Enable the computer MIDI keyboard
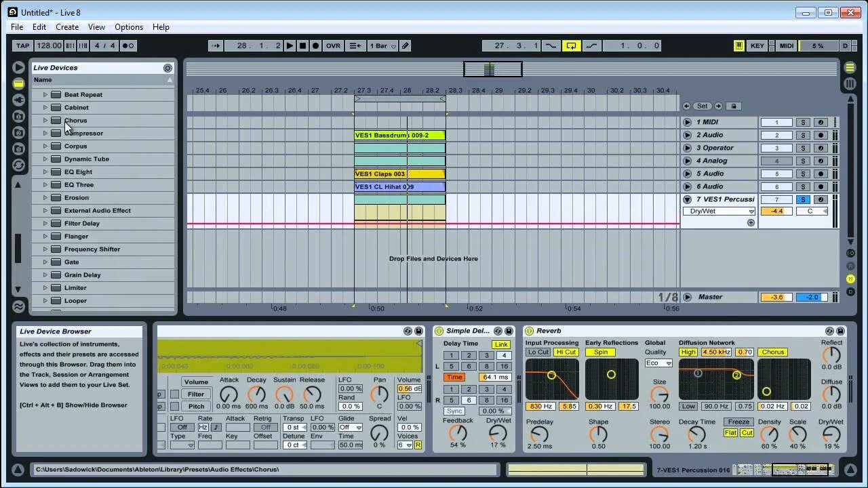 coord(738,45)
